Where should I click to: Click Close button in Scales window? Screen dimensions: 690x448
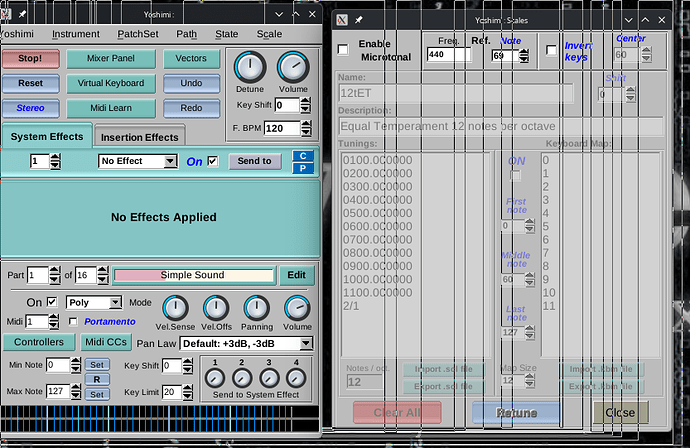pos(620,413)
